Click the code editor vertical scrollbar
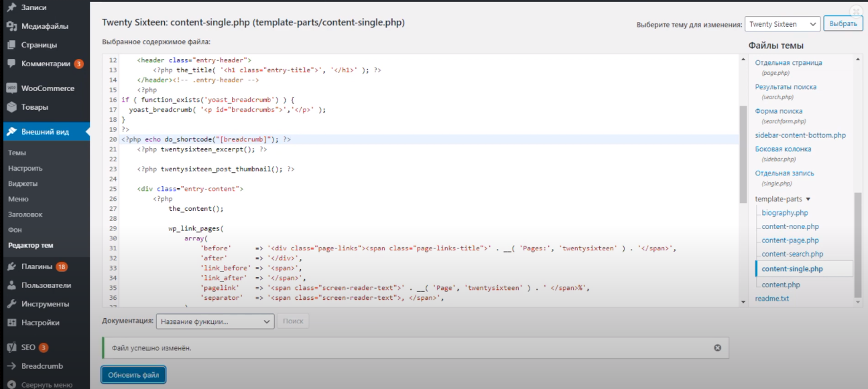Image resolution: width=868 pixels, height=389 pixels. [x=743, y=154]
